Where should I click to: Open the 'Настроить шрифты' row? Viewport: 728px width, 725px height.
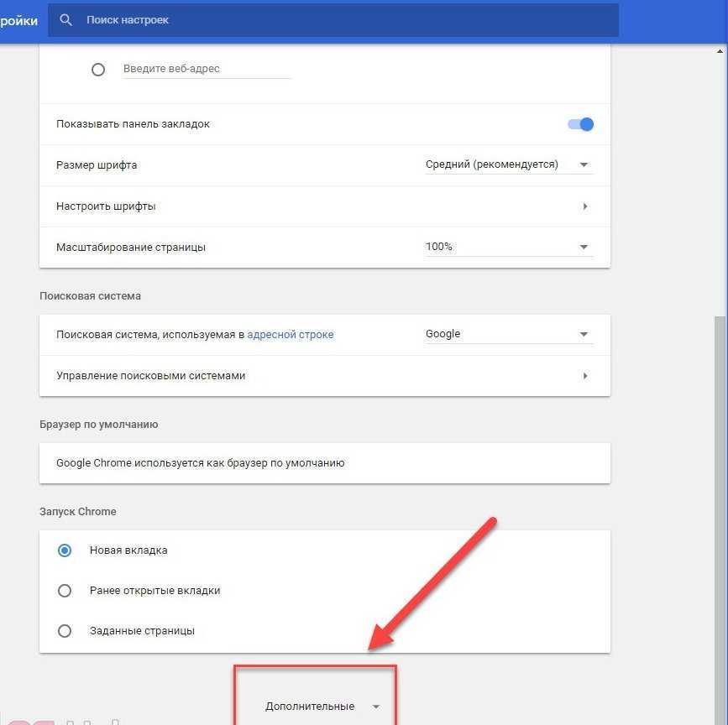click(106, 206)
